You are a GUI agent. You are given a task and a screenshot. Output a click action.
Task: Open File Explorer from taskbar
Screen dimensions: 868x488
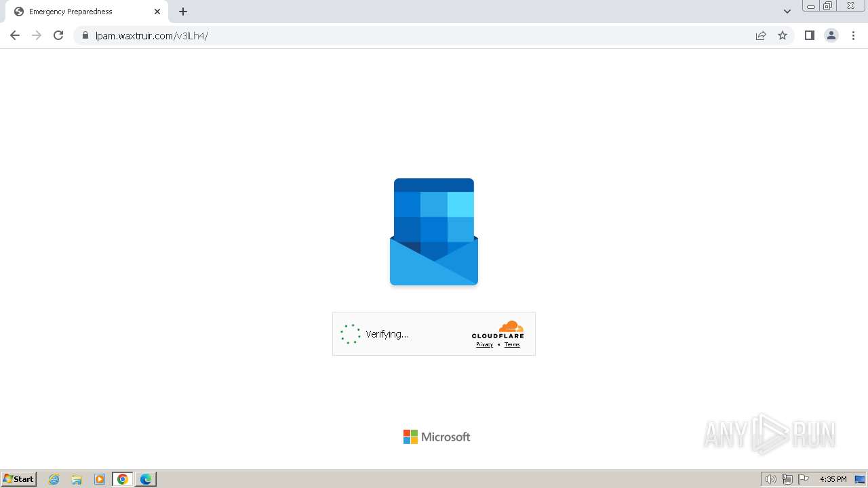(x=77, y=479)
